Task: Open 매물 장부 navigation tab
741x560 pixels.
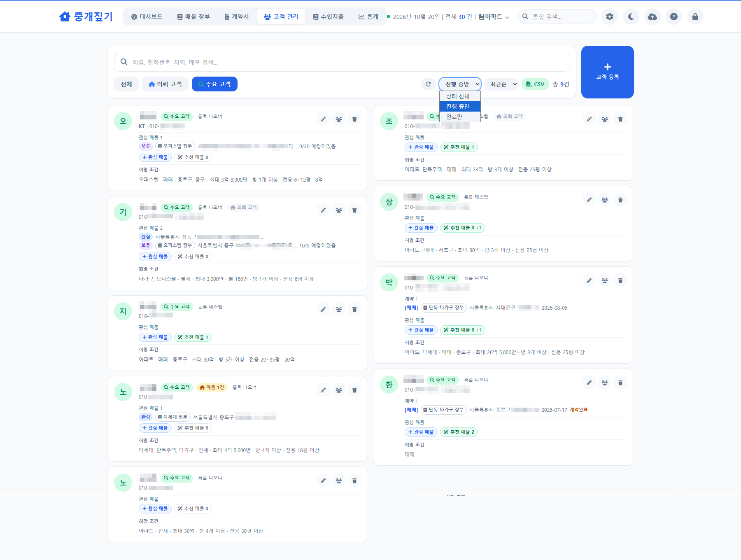Action: 193,16
